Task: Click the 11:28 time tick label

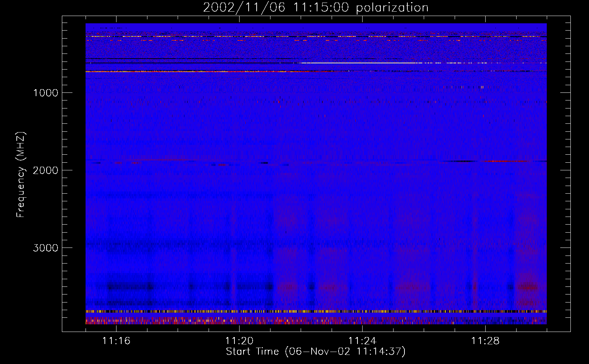Action: pos(485,341)
